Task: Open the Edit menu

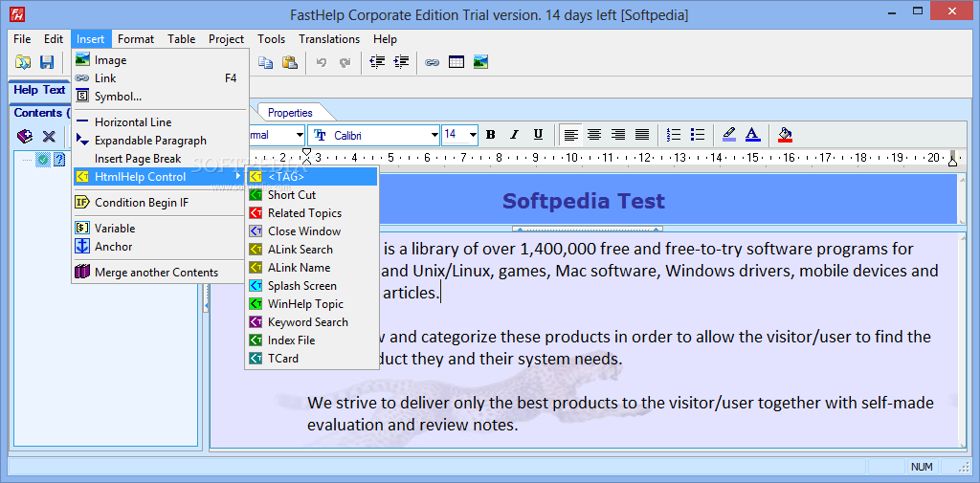Action: point(54,39)
